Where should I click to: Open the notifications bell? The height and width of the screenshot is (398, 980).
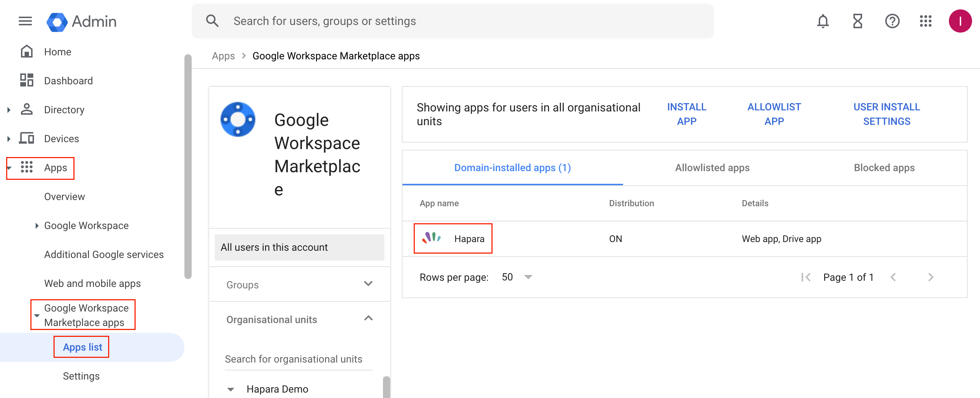[x=822, y=21]
